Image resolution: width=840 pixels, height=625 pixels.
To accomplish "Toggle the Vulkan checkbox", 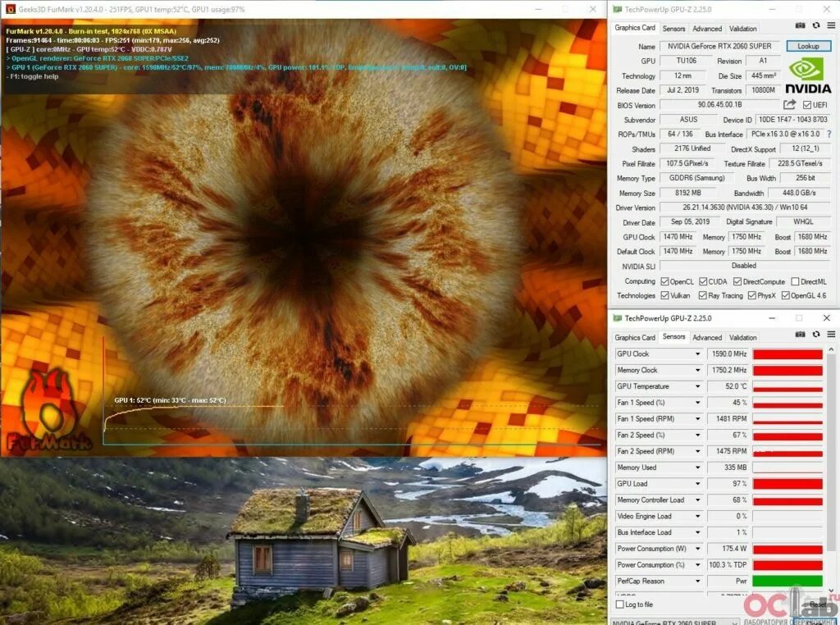I will point(664,295).
